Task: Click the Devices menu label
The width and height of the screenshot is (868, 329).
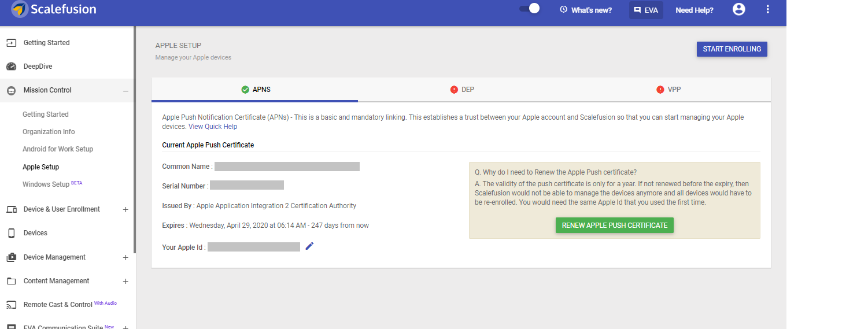Action: 35,233
